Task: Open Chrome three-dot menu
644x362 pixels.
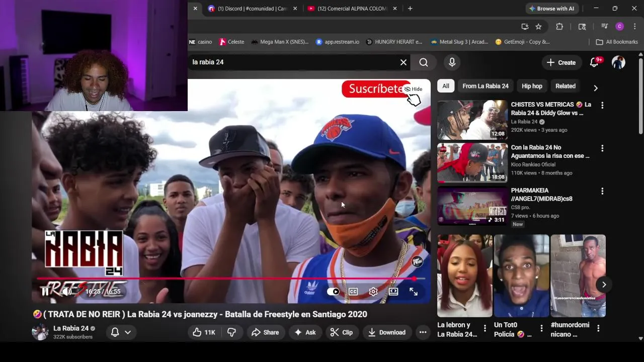Action: [634, 27]
